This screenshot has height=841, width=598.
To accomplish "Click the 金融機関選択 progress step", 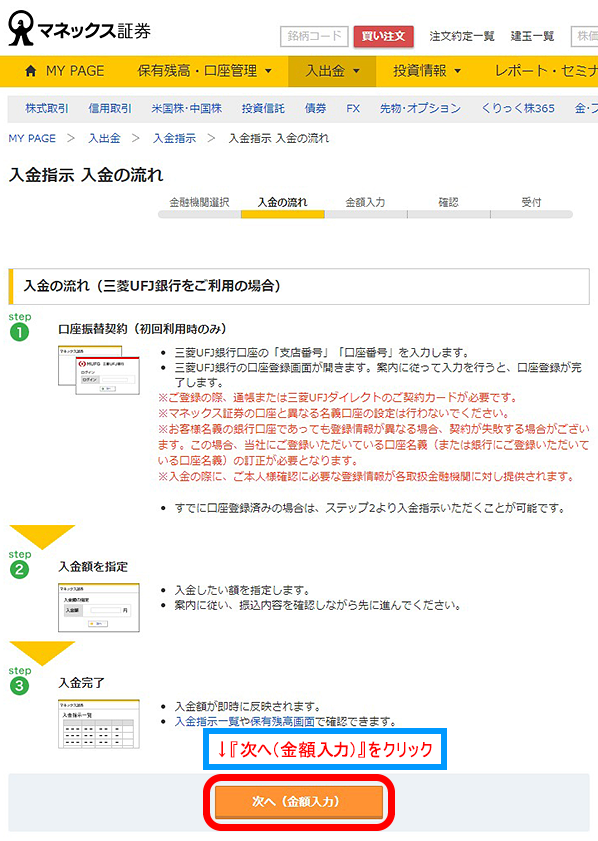I will coord(200,203).
